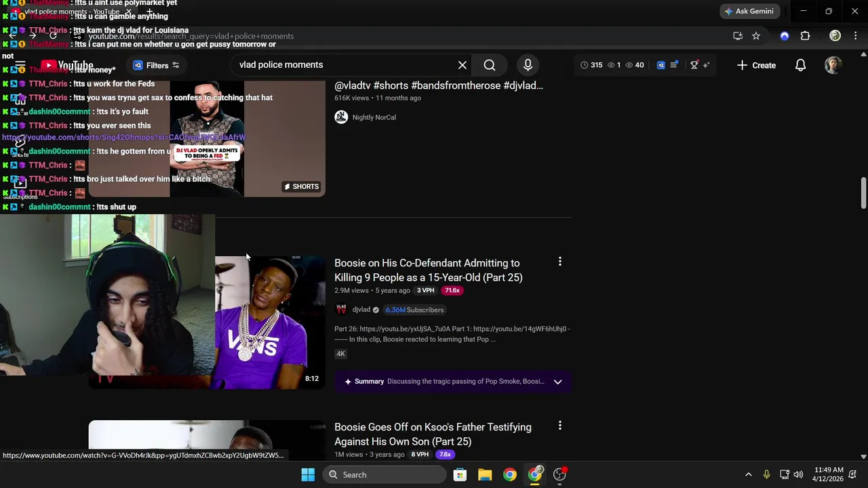Screen dimensions: 868x488
Task: Clear the search box with X
Action: 462,65
